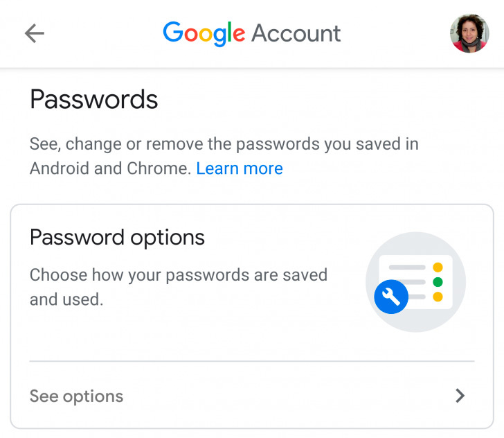Click the bottom yellow dot in illustration

(x=438, y=297)
